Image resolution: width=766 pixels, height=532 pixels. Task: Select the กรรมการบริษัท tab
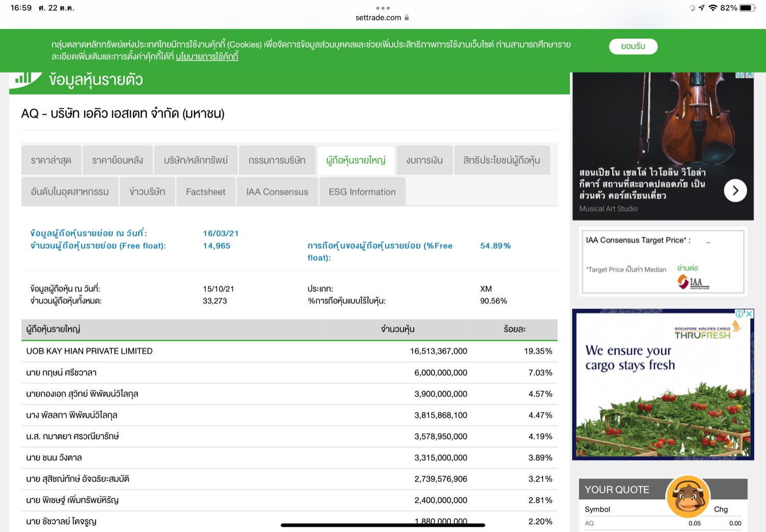point(277,160)
